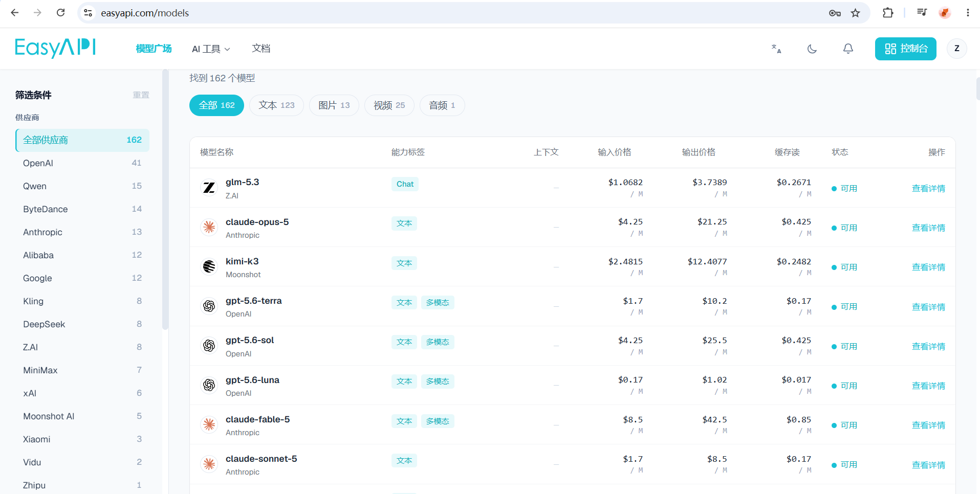Open the Chrome profile avatar
Screen dimensions: 980x494
[945, 13]
